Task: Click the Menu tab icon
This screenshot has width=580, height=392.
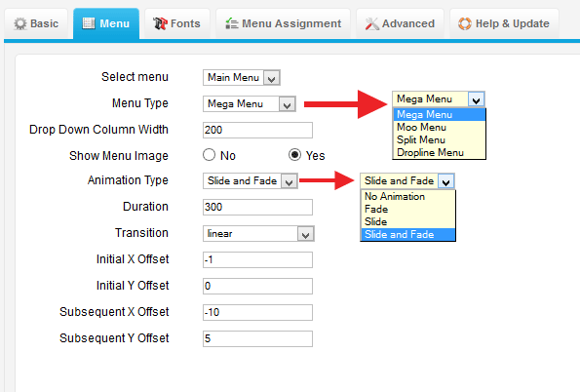Action: click(89, 23)
